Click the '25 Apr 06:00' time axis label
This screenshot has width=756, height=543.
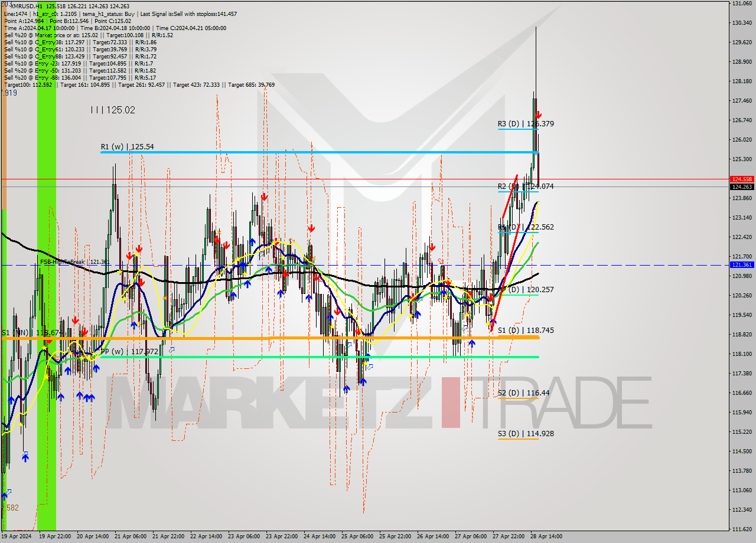[x=358, y=537]
